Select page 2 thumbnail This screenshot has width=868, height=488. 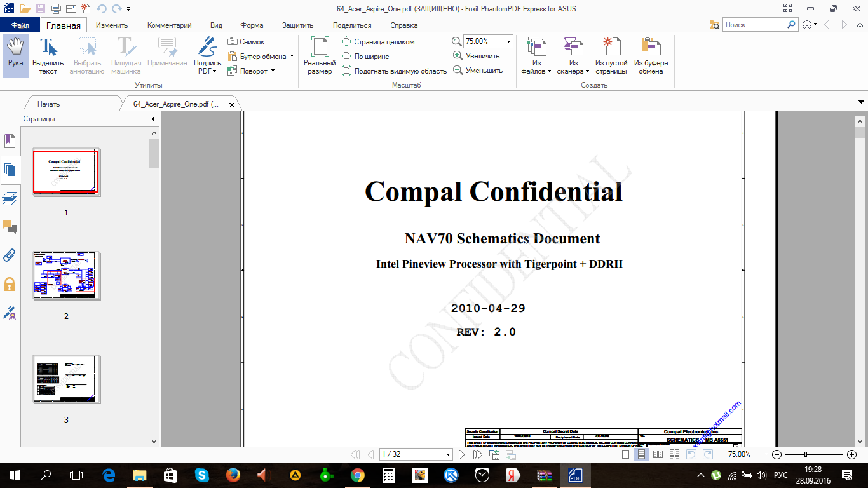[x=66, y=275]
